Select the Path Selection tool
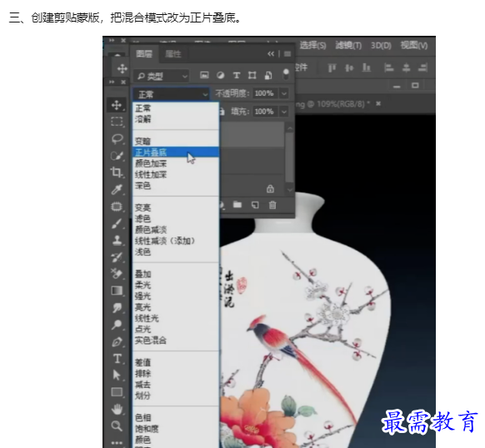Viewport: 485px width, 448px height. tap(117, 375)
